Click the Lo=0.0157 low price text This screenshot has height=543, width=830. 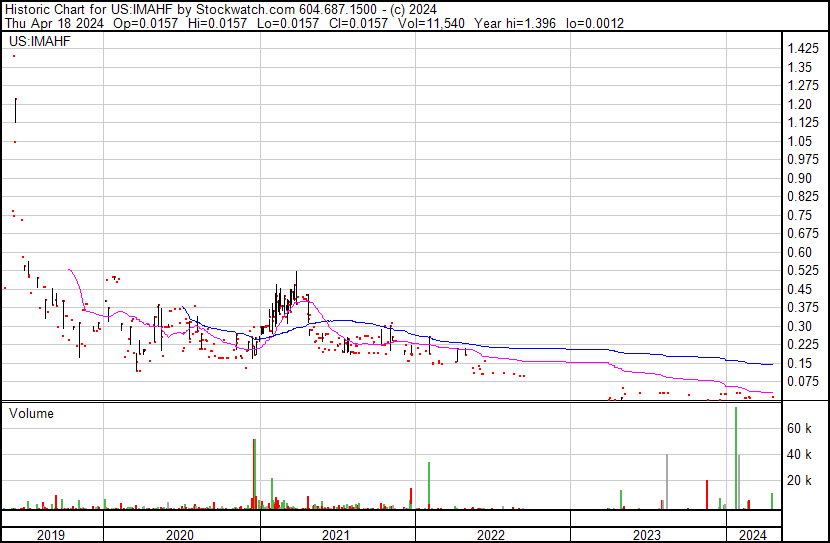(288, 23)
